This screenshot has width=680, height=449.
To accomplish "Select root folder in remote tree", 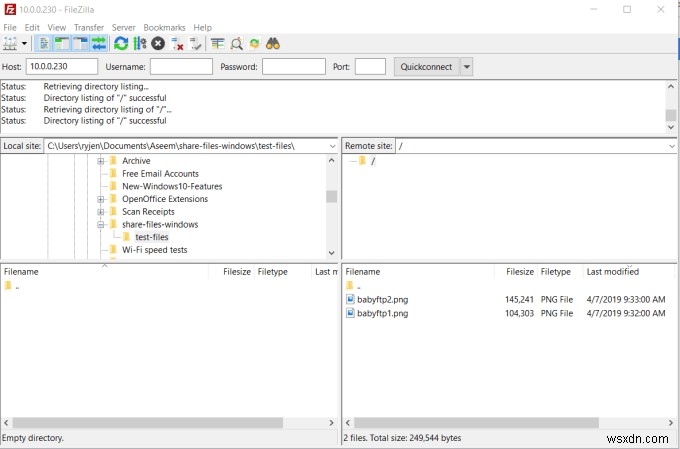I will pyautogui.click(x=373, y=161).
